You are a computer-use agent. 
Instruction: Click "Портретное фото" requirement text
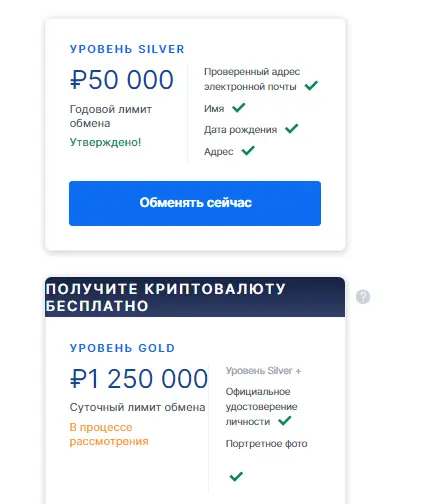(x=267, y=444)
